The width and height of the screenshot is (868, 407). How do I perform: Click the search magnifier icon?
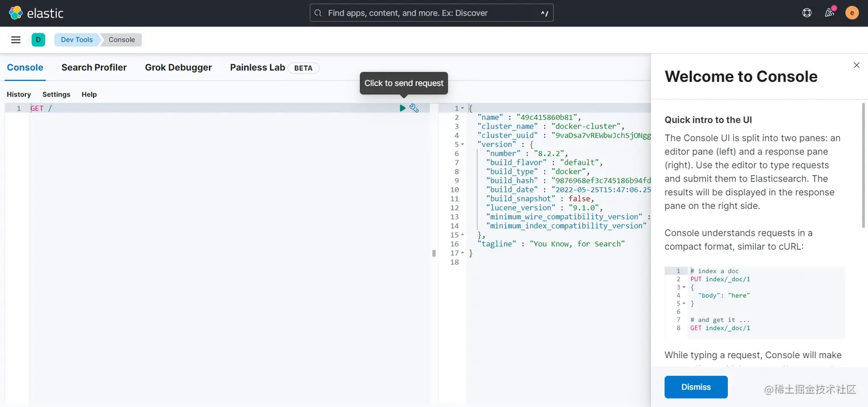point(318,13)
